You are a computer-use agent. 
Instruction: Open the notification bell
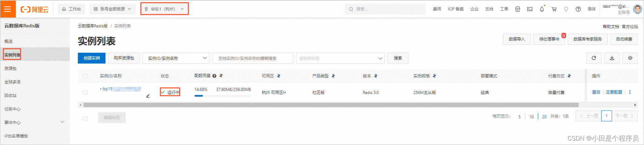pos(542,9)
